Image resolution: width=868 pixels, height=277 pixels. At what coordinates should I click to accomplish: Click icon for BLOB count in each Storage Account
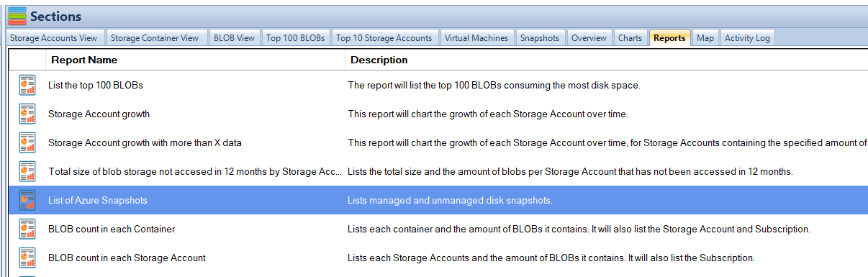tap(27, 258)
